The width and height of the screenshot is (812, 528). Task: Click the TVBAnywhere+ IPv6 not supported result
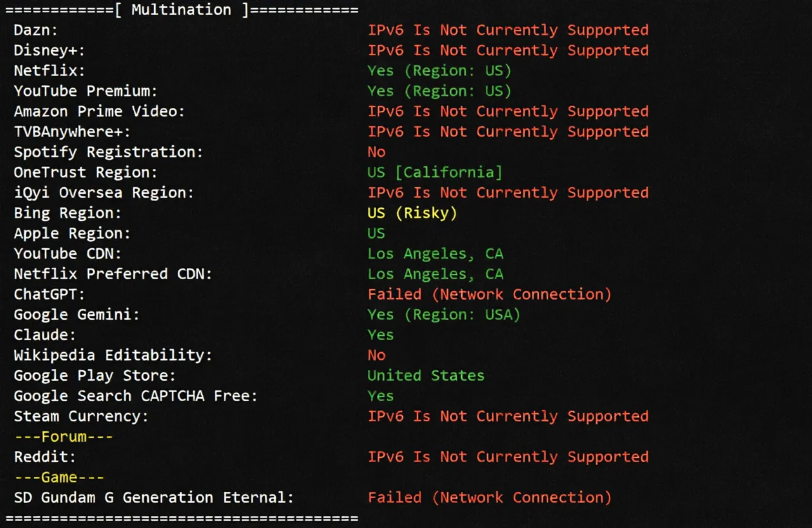coord(508,131)
